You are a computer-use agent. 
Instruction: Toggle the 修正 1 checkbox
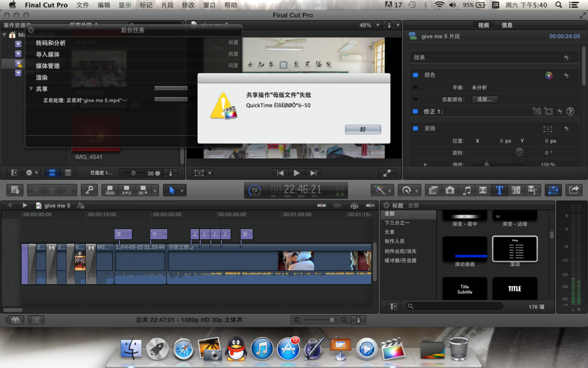415,111
